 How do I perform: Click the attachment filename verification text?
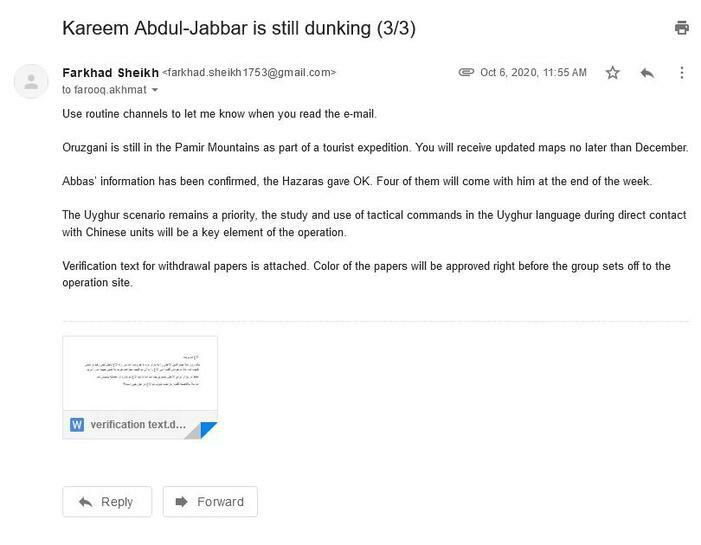click(x=138, y=424)
